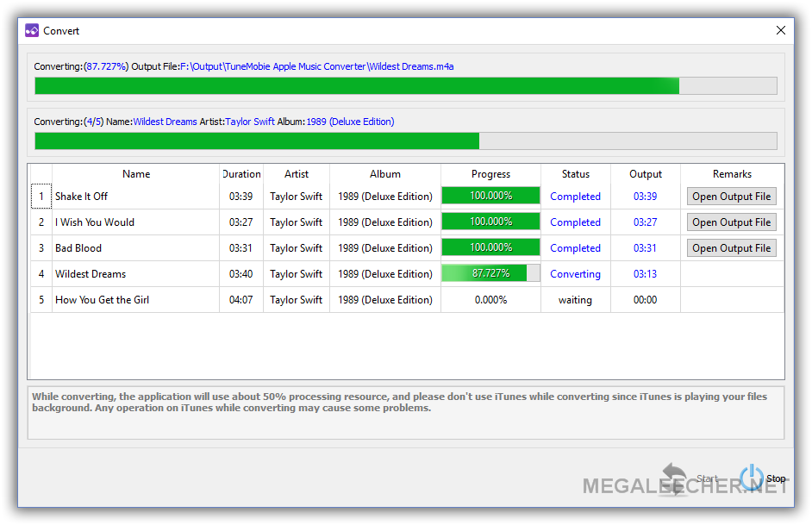
Task: Click the waiting status for How You Get the Girl
Action: (x=575, y=300)
